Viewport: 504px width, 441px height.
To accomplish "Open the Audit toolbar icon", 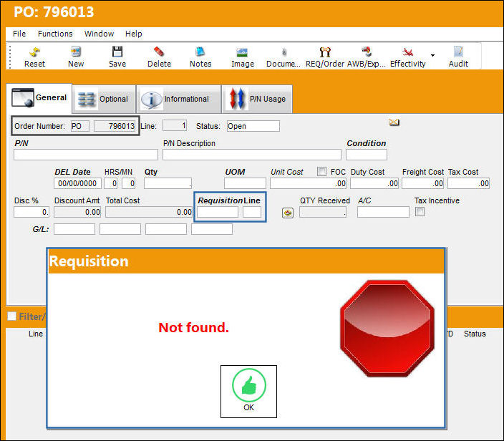I will point(458,52).
